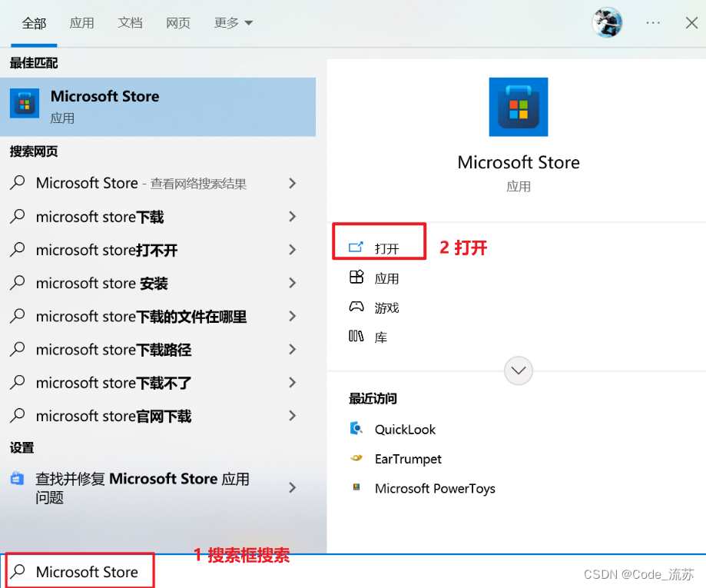Click the user profile avatar
This screenshot has width=706, height=588.
607,22
